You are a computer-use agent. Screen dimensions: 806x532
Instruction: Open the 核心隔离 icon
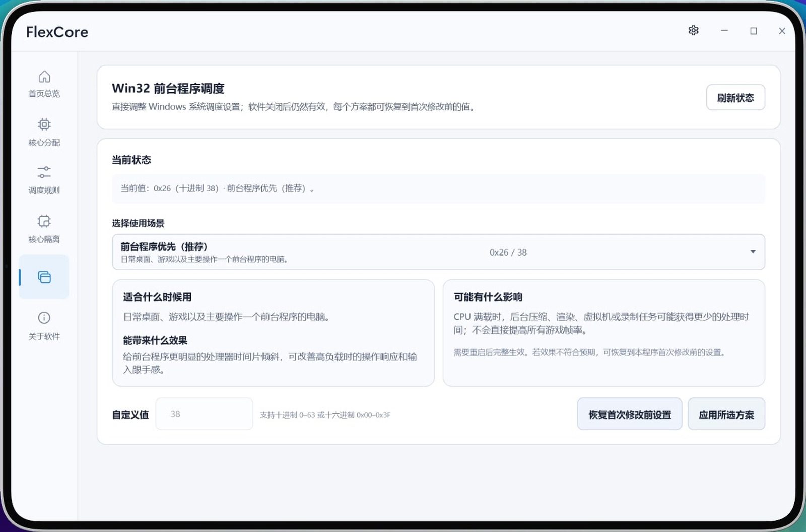[x=44, y=221]
